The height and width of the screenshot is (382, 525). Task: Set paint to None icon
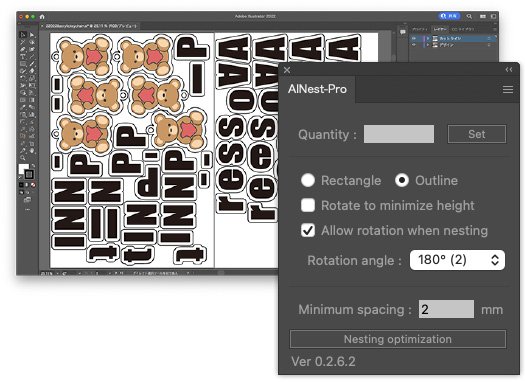click(33, 185)
